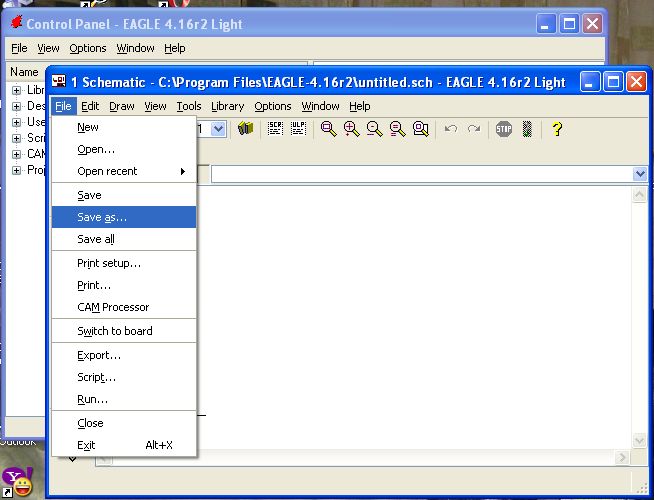Screen dimensions: 654x500
Task: Open the Window menu in Schematic window
Action: [x=320, y=106]
